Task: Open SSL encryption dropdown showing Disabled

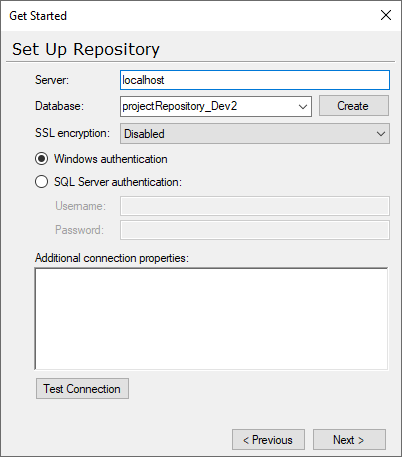Action: click(255, 134)
